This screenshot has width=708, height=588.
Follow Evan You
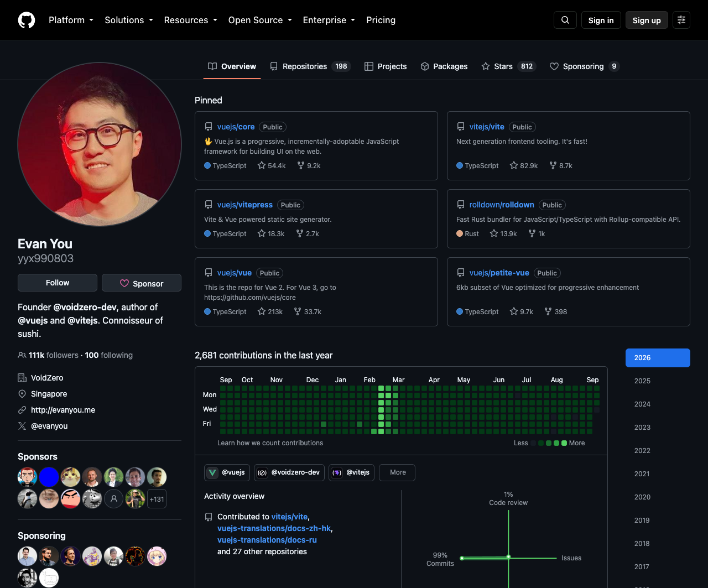click(58, 283)
